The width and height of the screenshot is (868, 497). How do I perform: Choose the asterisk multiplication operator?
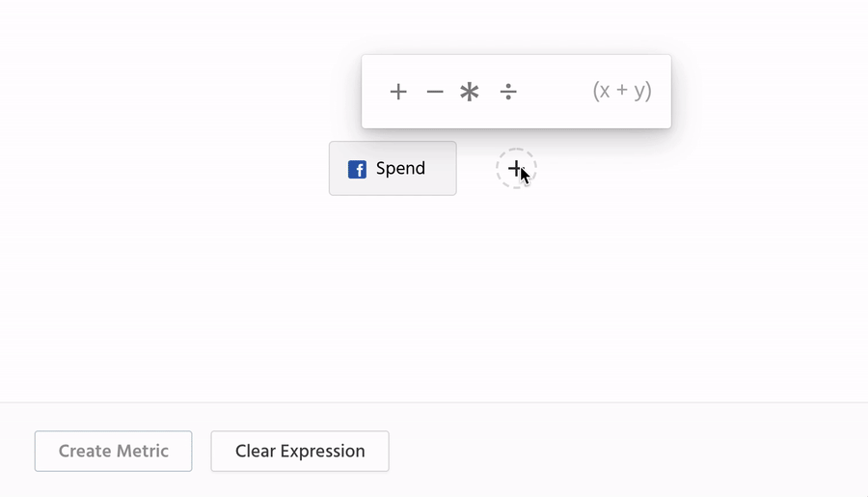470,92
